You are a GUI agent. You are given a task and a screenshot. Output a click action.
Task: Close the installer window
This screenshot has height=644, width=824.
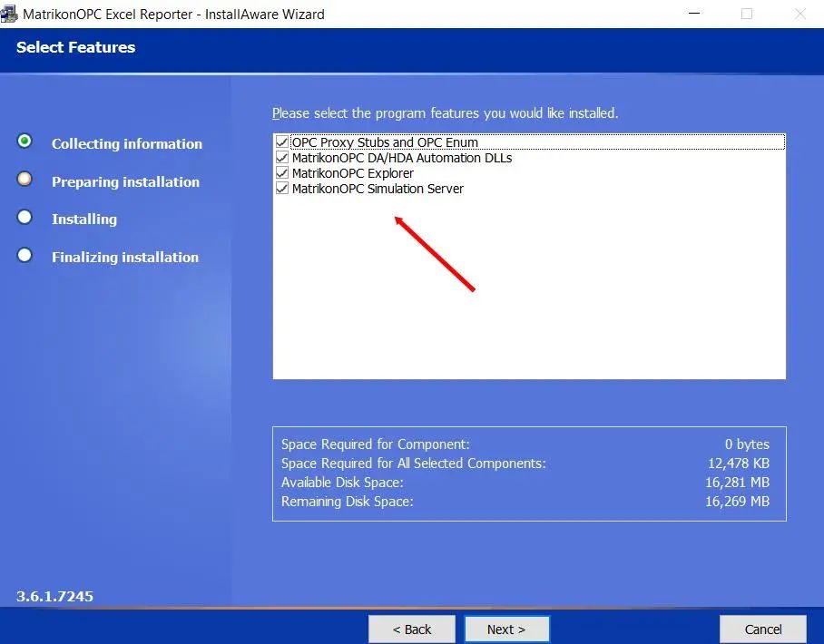799,14
